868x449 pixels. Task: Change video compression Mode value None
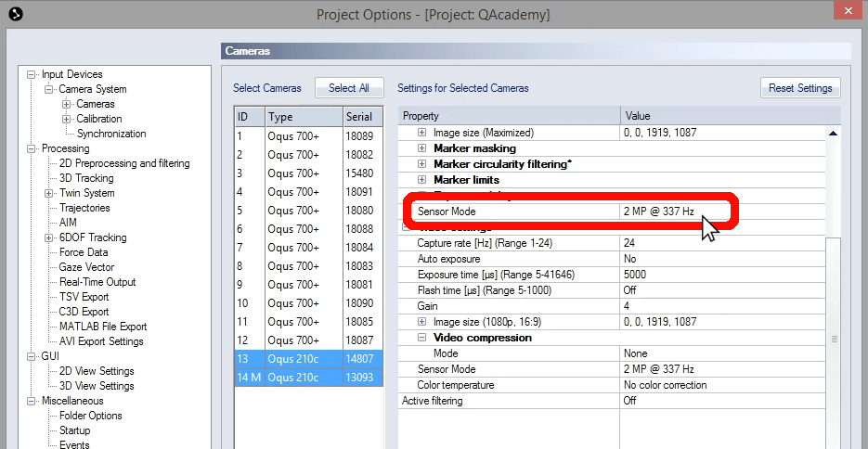click(x=722, y=353)
